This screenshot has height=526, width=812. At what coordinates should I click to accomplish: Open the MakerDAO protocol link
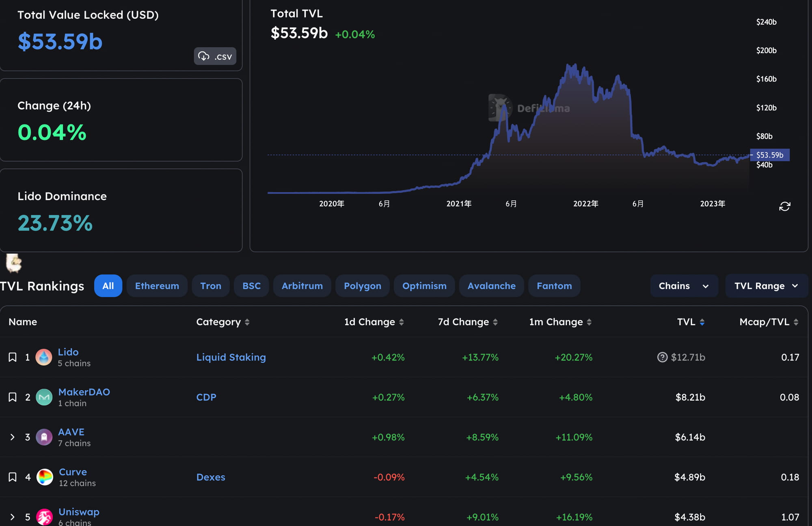84,392
